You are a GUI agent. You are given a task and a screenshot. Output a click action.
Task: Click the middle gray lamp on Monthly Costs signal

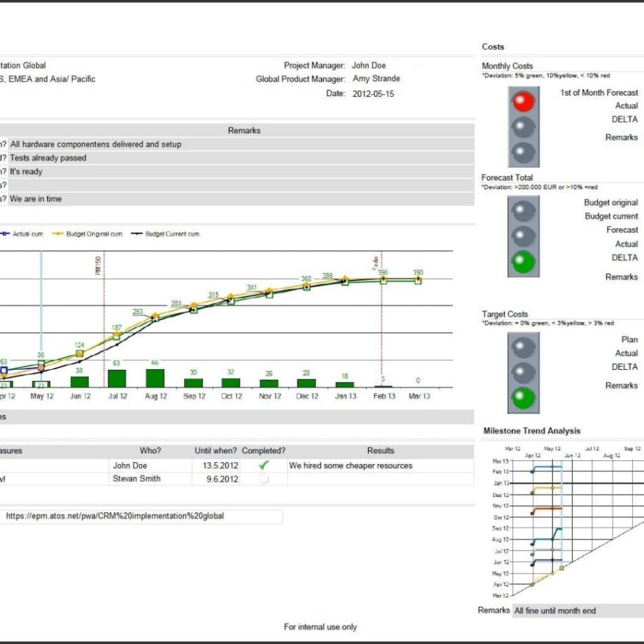click(524, 127)
